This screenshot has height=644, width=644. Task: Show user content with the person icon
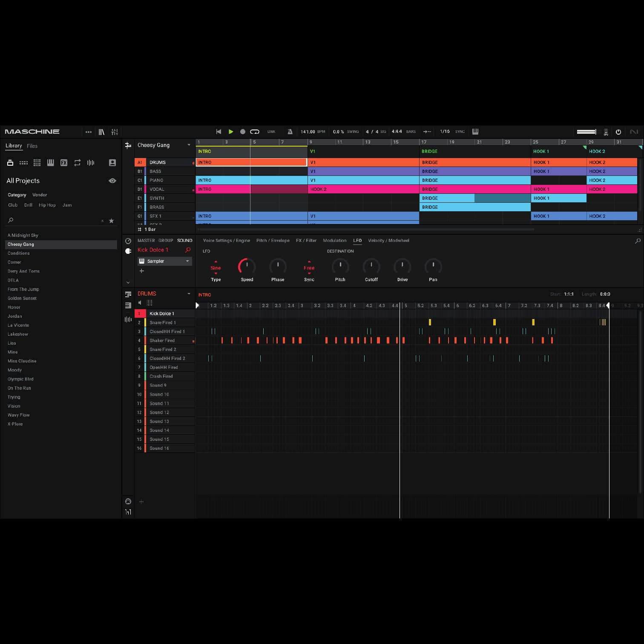point(112,163)
